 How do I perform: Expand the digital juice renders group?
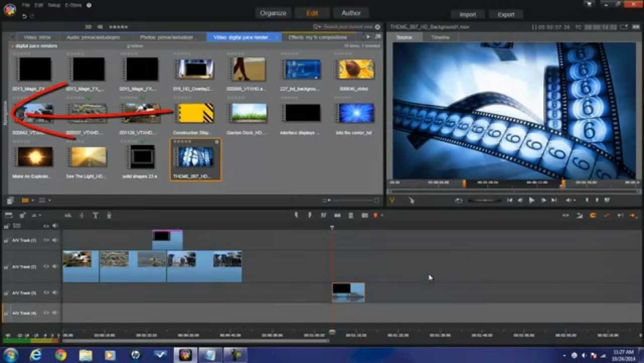(x=12, y=46)
